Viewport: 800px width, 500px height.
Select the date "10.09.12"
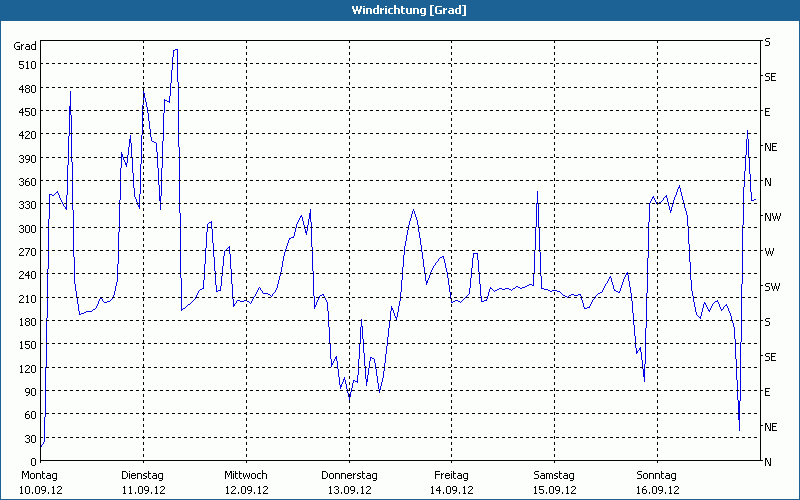point(41,490)
